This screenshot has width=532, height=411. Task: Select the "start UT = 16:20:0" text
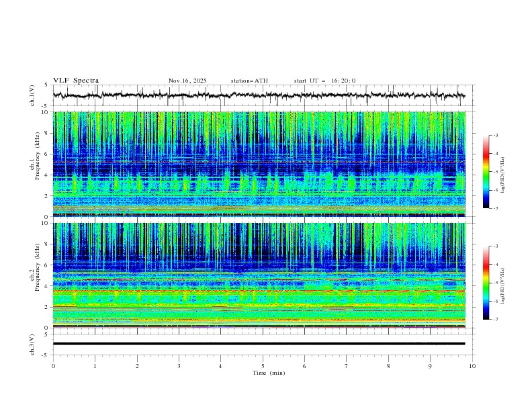324,81
